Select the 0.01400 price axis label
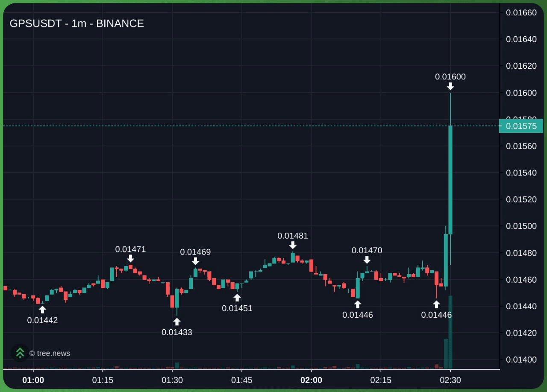547x392 pixels. coord(521,360)
